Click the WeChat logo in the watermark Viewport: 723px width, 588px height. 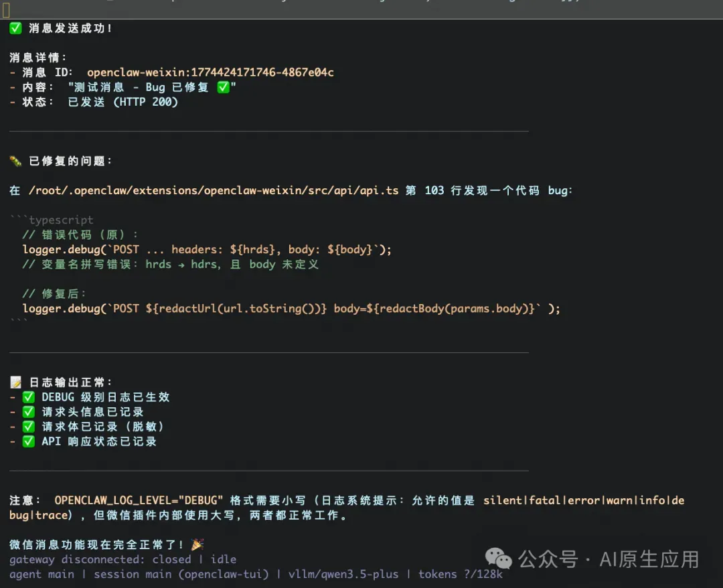[499, 559]
